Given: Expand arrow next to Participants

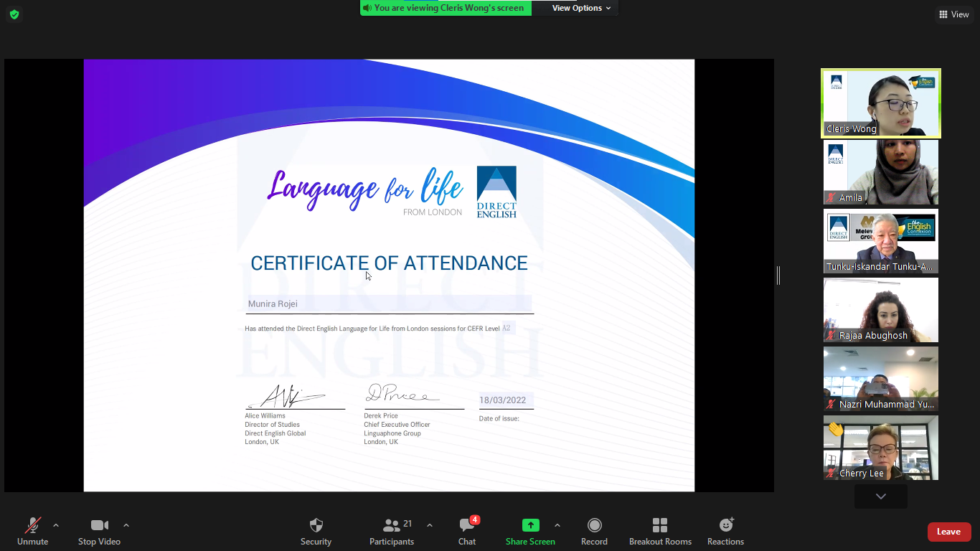Looking at the screenshot, I should (x=430, y=525).
